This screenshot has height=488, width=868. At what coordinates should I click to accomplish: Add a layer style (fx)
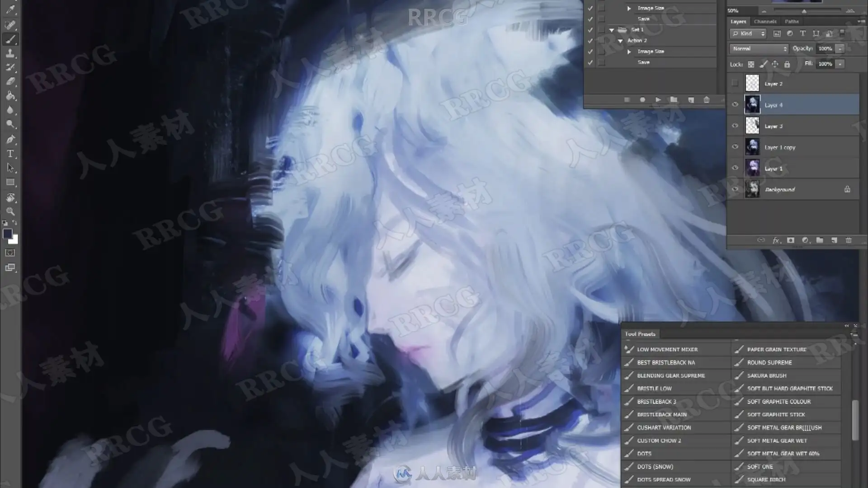pos(776,240)
